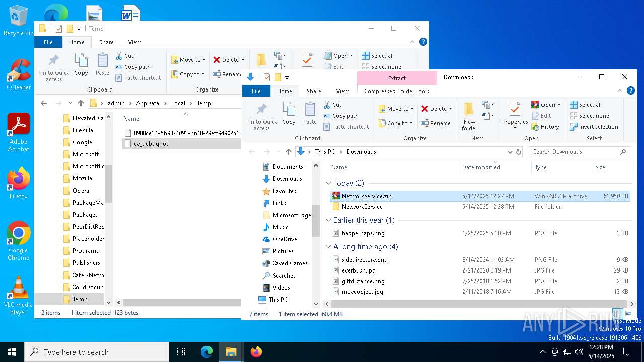Click Select all in Downloads ribbon
Screen dimensions: 644x362
586,105
